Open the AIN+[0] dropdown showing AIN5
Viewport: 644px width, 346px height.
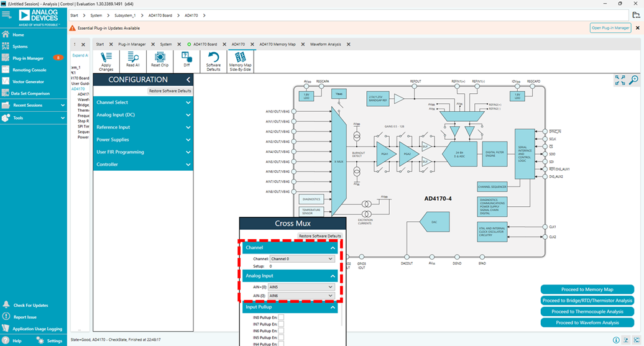302,287
